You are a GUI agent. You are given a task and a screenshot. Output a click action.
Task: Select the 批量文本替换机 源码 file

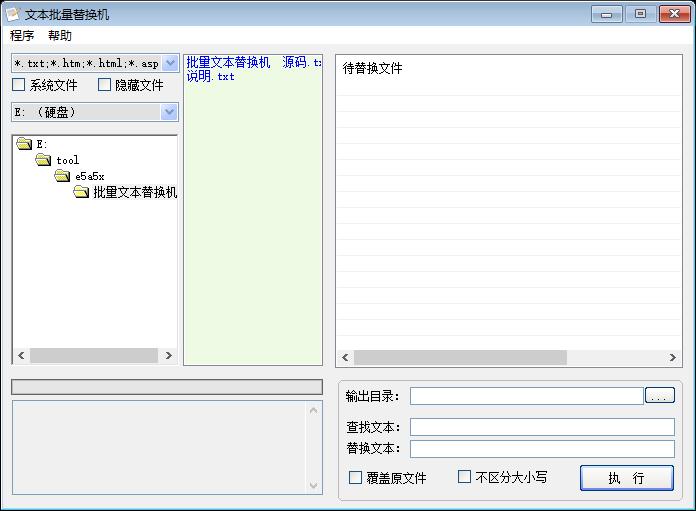253,62
